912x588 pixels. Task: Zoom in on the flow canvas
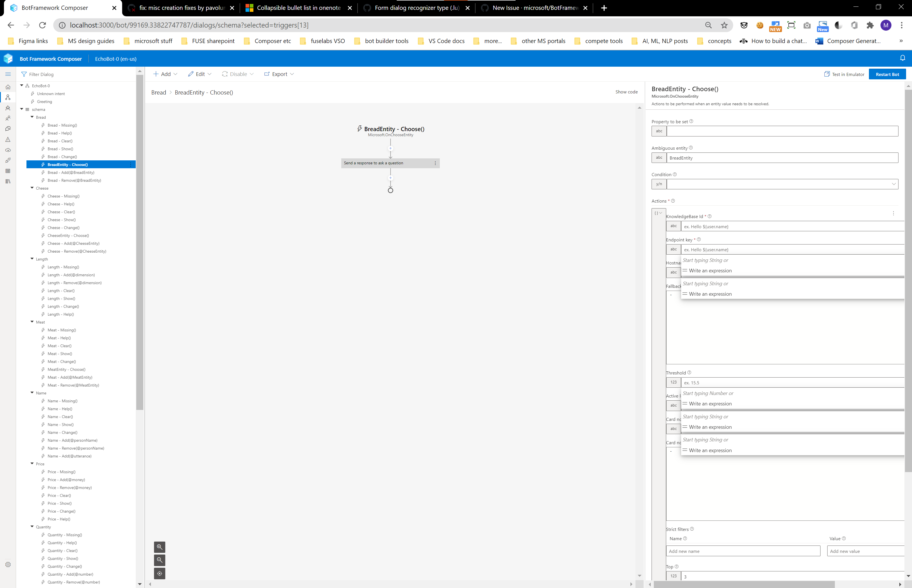point(160,547)
